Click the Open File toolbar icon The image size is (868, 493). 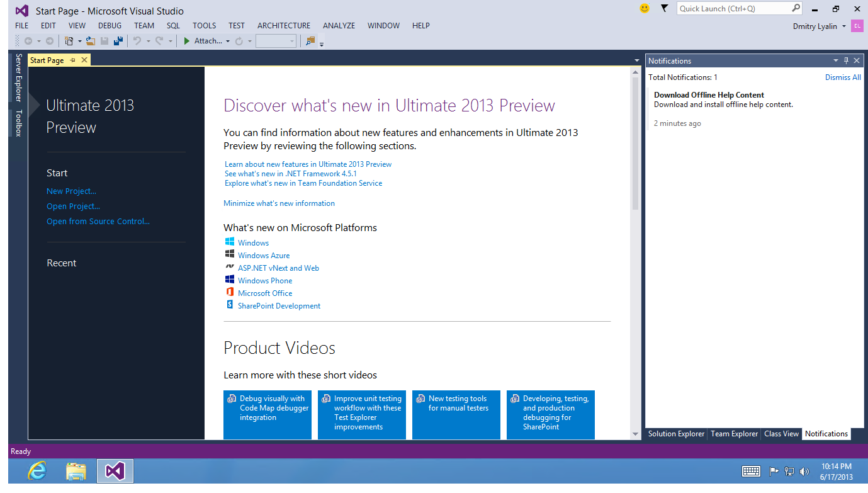tap(91, 41)
